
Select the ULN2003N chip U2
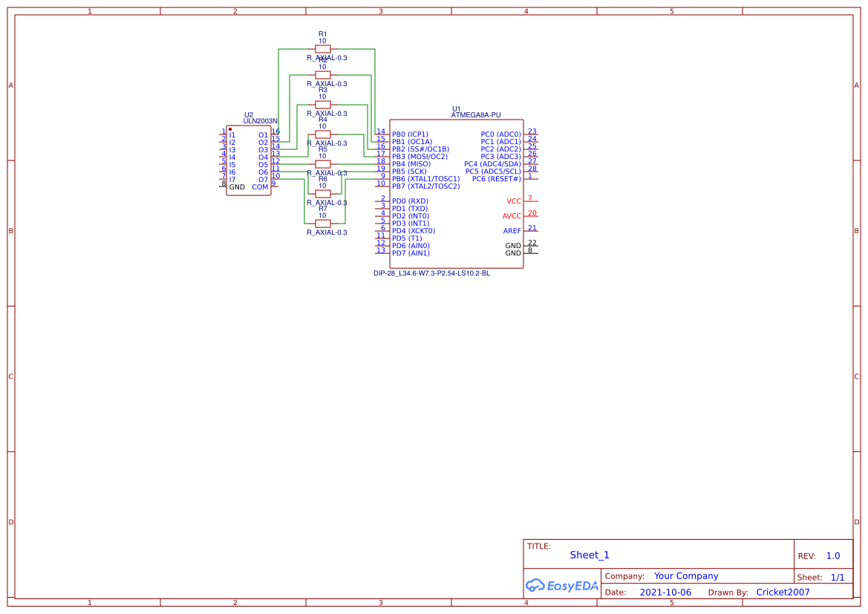249,158
